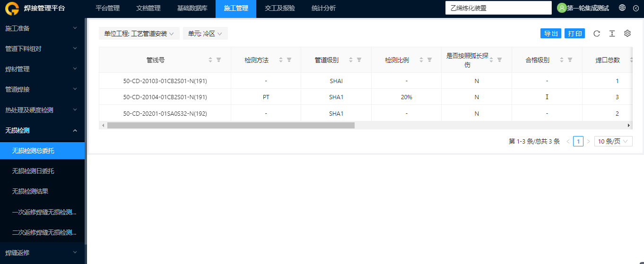Filter the 管道级别 column
This screenshot has height=264, width=644.
(359, 60)
